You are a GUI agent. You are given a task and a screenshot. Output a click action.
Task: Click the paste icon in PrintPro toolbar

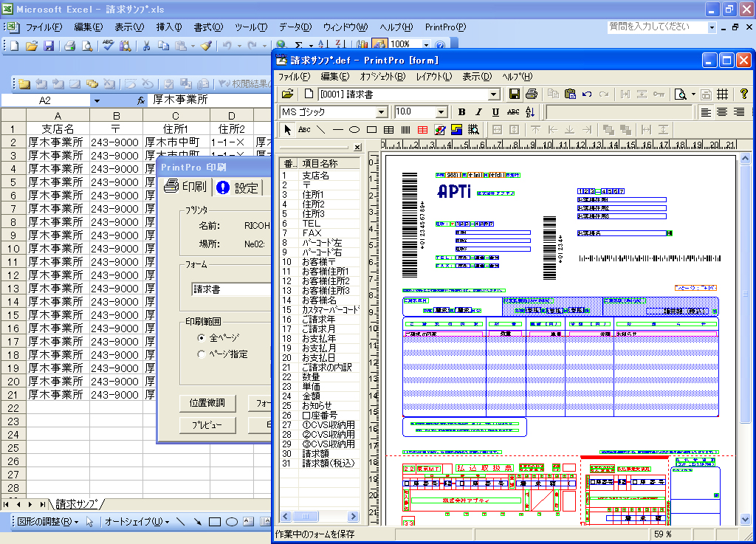[x=570, y=94]
